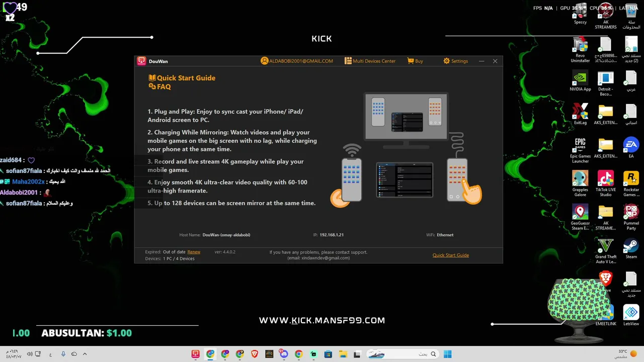Click the microphone icon in system tray
644x362 pixels.
(x=63, y=354)
